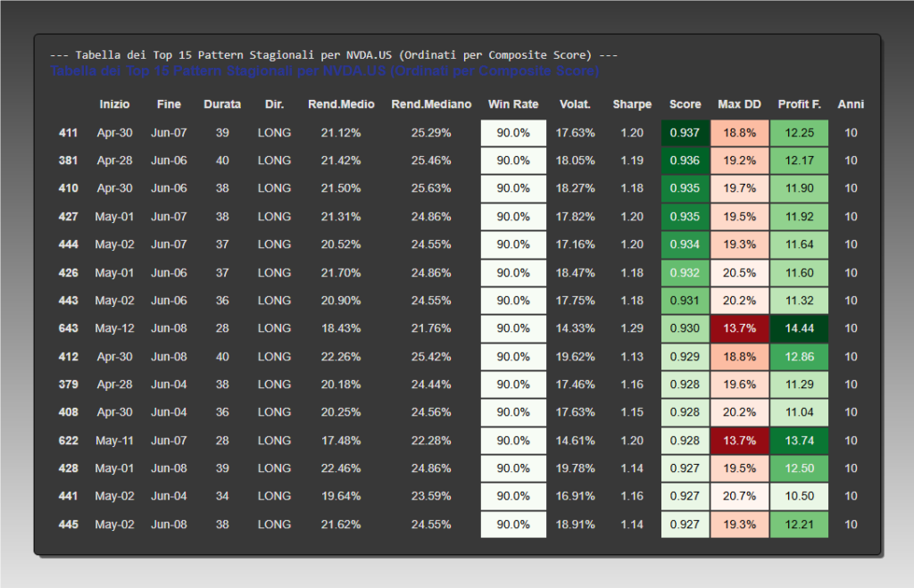Screen dimensions: 914x588
Task: Click the 22.46% Rend.Medio cell
Action: coord(341,468)
